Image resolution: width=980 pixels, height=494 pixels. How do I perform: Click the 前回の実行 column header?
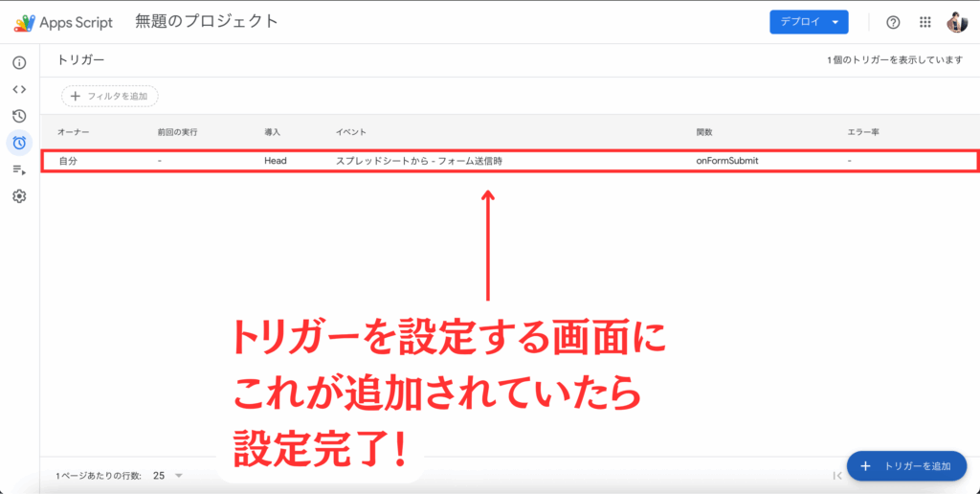[177, 132]
